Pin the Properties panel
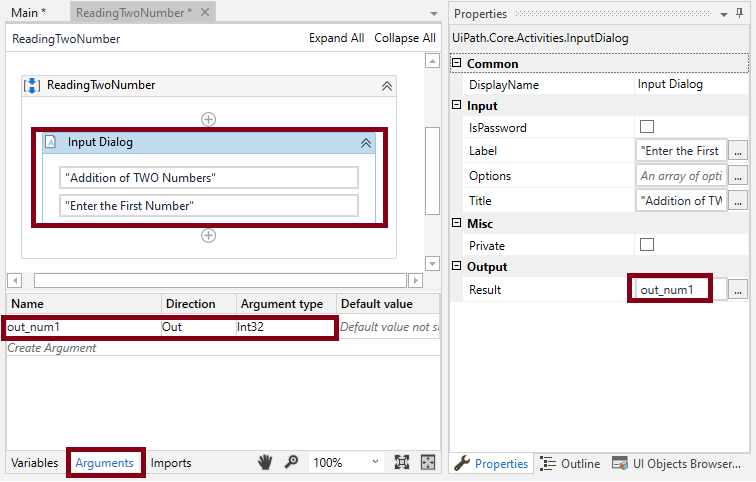 (740, 13)
